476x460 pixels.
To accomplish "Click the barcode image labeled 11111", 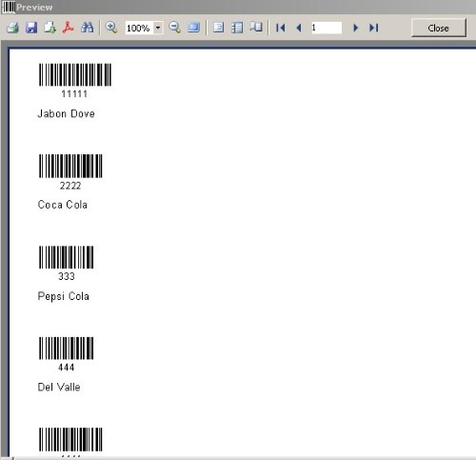I will click(75, 74).
